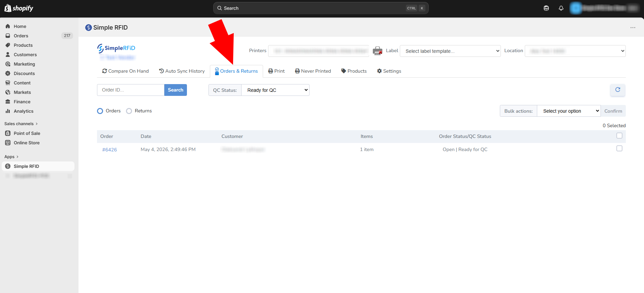
Task: Open the notifications bell
Action: pyautogui.click(x=561, y=8)
